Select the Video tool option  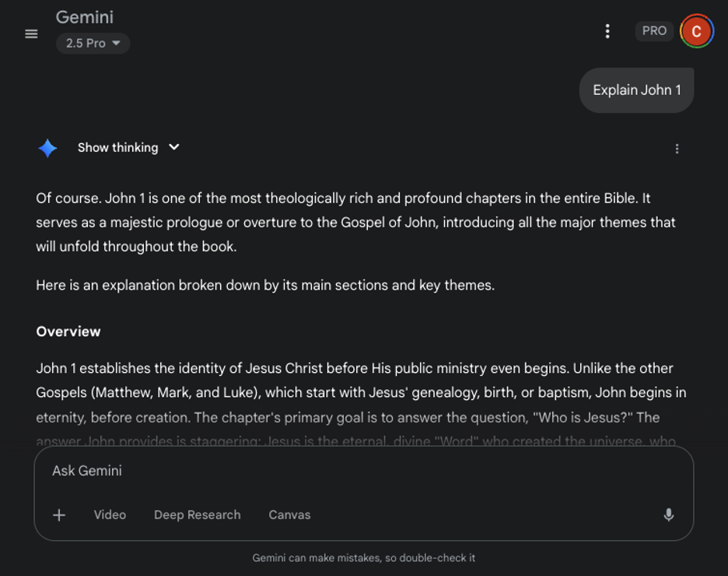click(x=110, y=515)
